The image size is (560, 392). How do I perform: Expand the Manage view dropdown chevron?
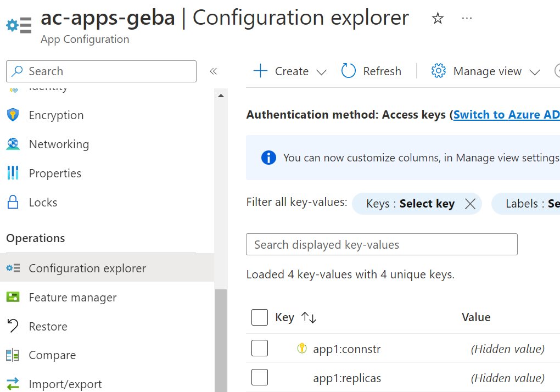tap(535, 72)
